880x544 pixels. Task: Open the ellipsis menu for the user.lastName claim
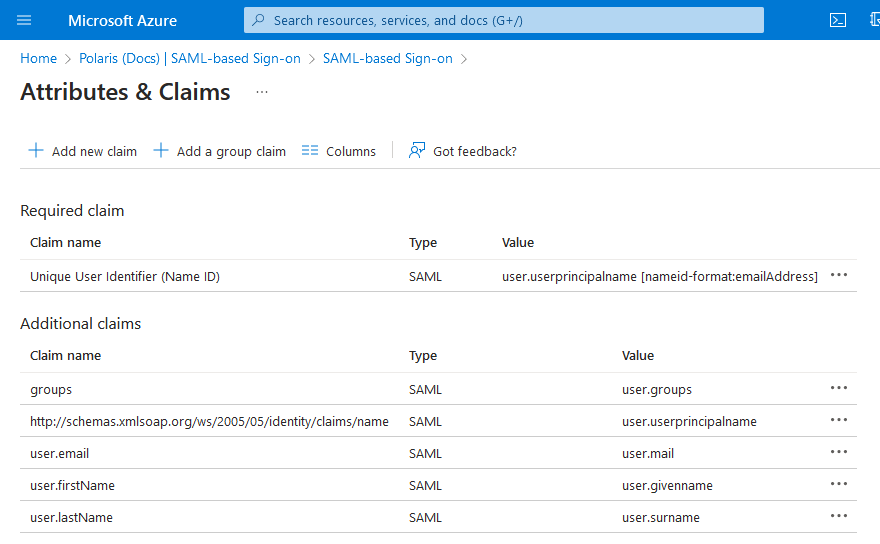click(x=839, y=517)
